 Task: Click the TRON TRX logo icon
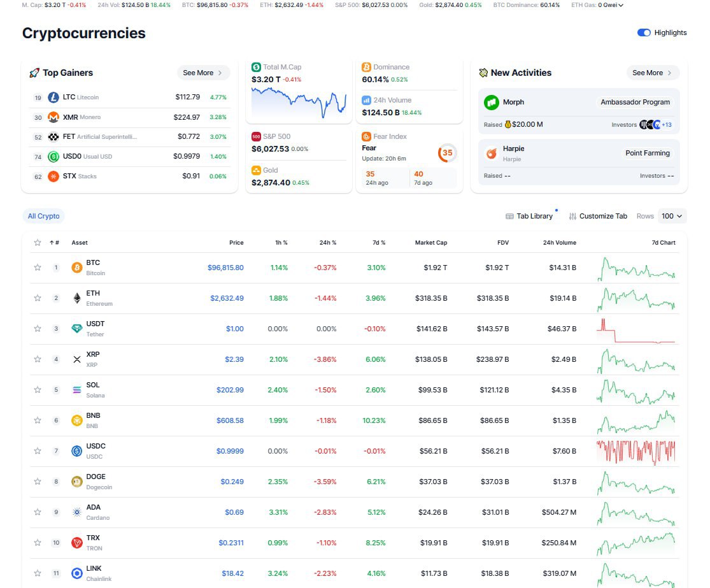point(77,543)
